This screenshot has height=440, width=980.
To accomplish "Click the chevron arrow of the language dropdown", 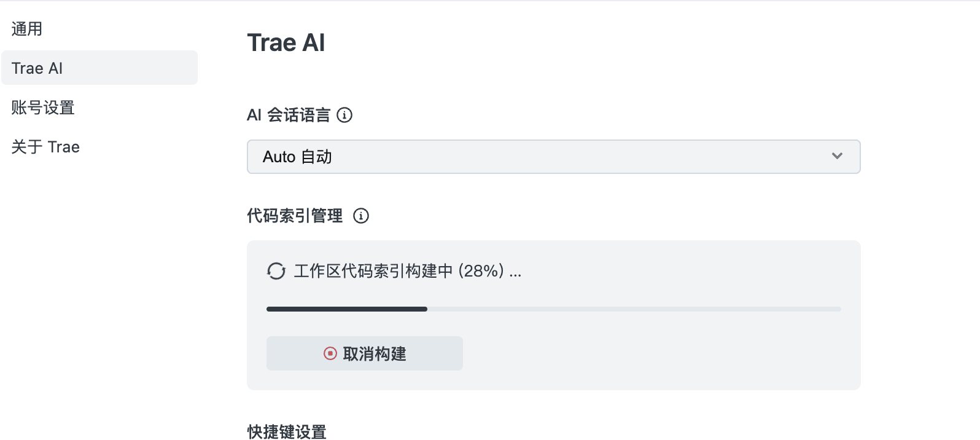I will click(837, 156).
